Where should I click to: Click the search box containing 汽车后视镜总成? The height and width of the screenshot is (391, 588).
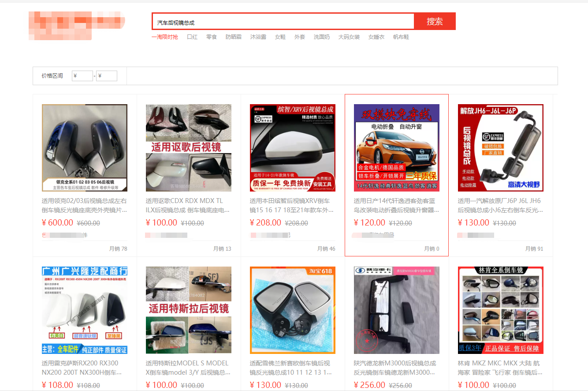pos(283,22)
